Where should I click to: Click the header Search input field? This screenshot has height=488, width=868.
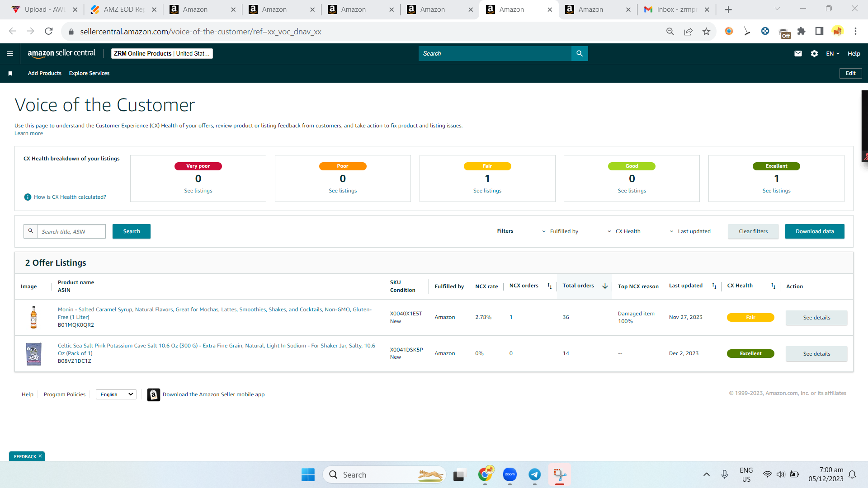(495, 53)
